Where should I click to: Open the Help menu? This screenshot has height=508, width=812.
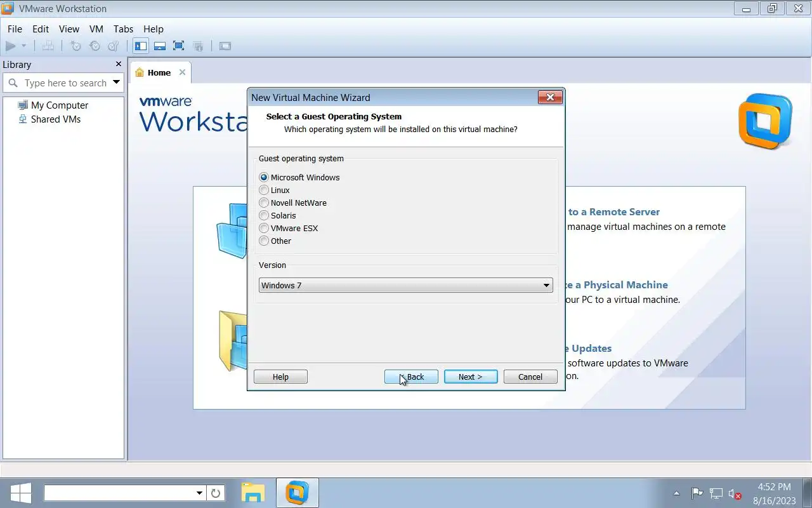tap(154, 29)
